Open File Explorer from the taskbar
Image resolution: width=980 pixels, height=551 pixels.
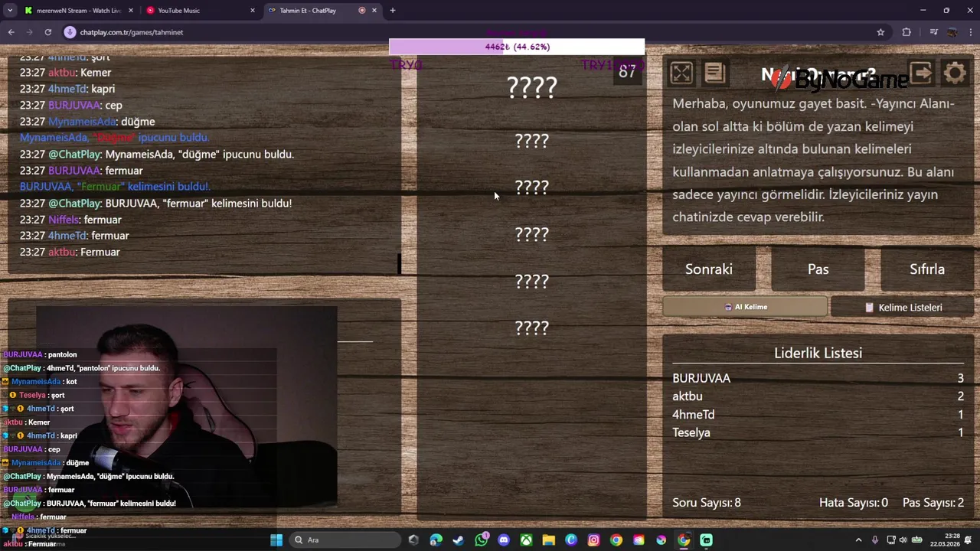(x=548, y=540)
